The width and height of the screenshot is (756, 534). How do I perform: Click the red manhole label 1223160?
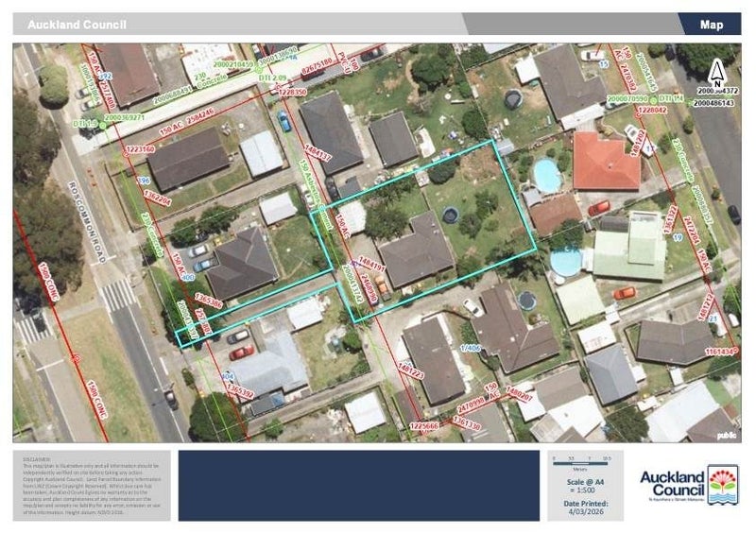point(140,149)
